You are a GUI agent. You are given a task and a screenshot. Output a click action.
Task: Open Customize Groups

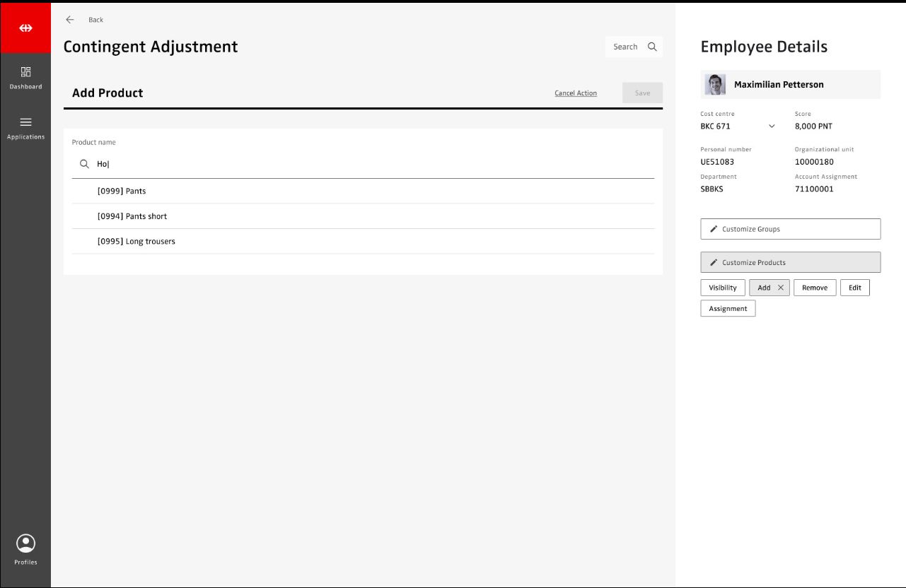coord(790,229)
